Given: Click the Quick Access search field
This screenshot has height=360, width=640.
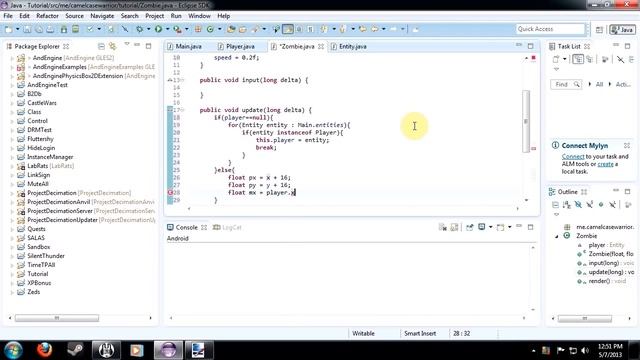Looking at the screenshot, I should point(550,29).
